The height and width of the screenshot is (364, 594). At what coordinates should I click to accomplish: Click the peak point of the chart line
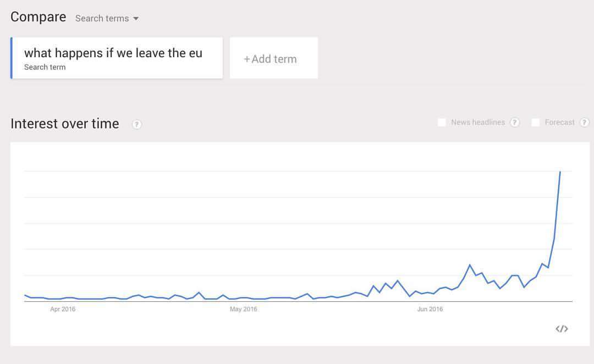click(560, 172)
